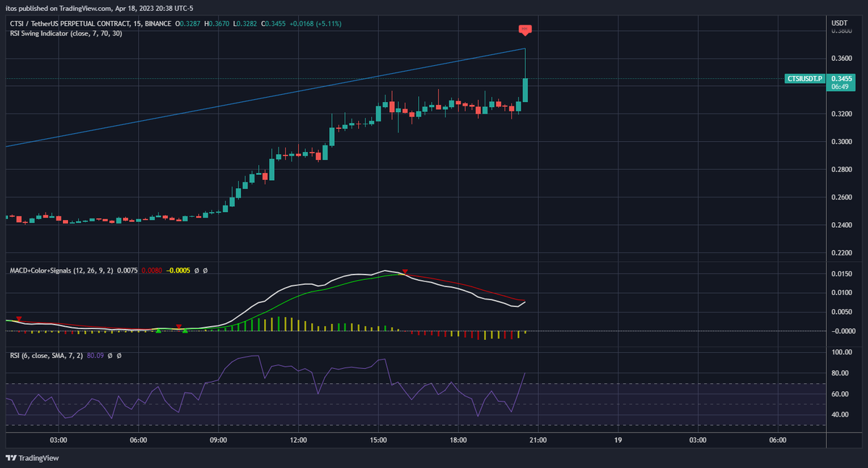Click the 19 date label on time axis
This screenshot has height=468, width=868.
click(618, 440)
